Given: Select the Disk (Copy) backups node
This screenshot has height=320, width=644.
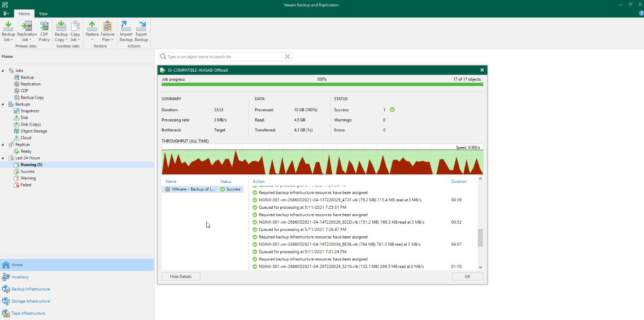Looking at the screenshot, I should [x=30, y=124].
